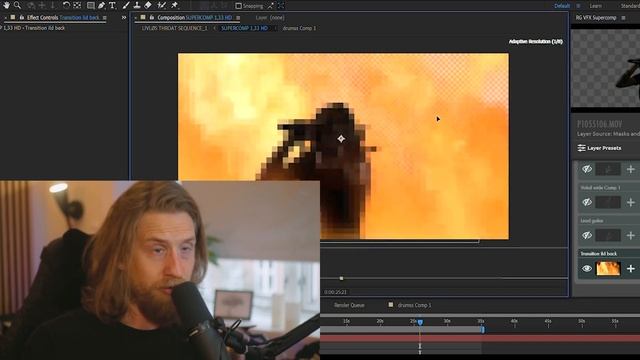Click the Adaptive Resolution (1/8) indicator
Screen dimensions: 640x360
[x=536, y=42]
